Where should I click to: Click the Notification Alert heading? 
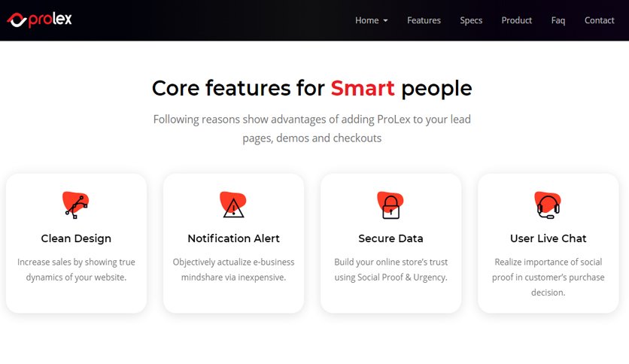click(x=233, y=238)
